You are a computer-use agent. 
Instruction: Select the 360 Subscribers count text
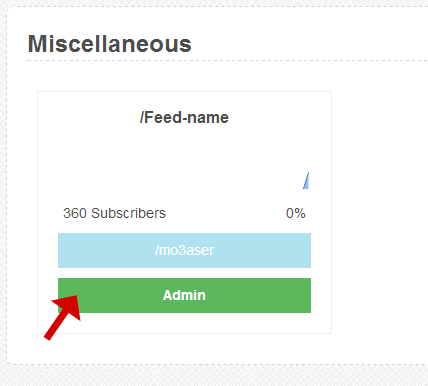click(x=114, y=213)
